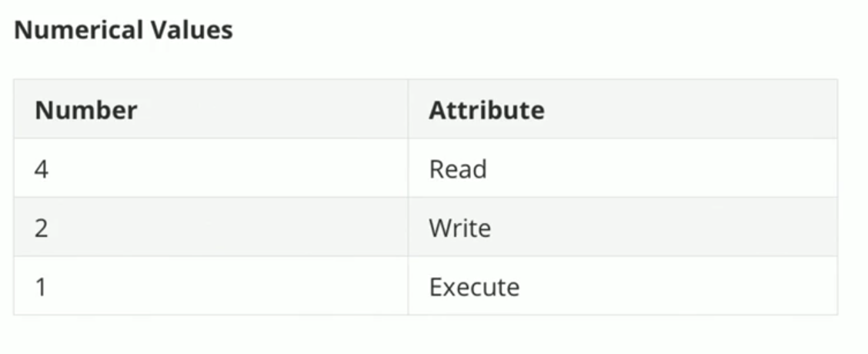This screenshot has width=868, height=354.
Task: Select the "Write" attribute text
Action: pos(460,228)
